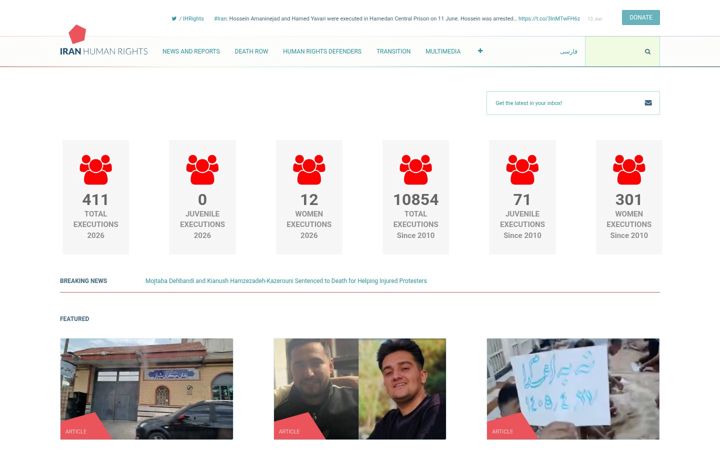
Task: Click the Breaking News label
Action: [x=83, y=281]
